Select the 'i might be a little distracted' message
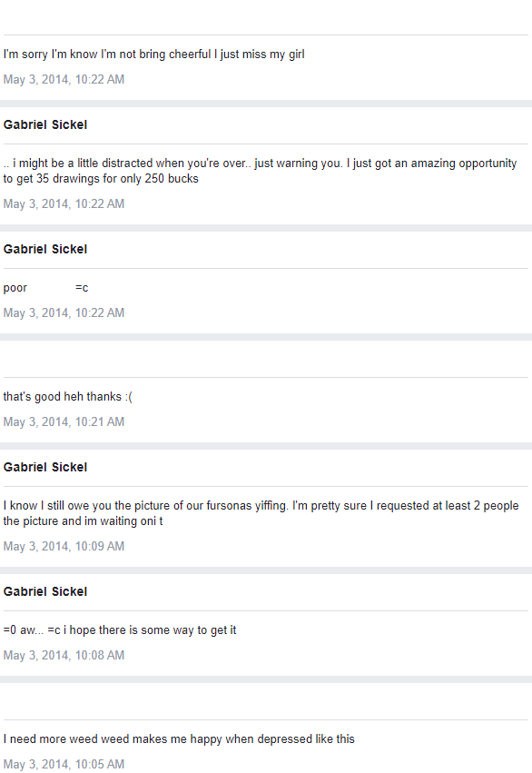 [x=260, y=171]
